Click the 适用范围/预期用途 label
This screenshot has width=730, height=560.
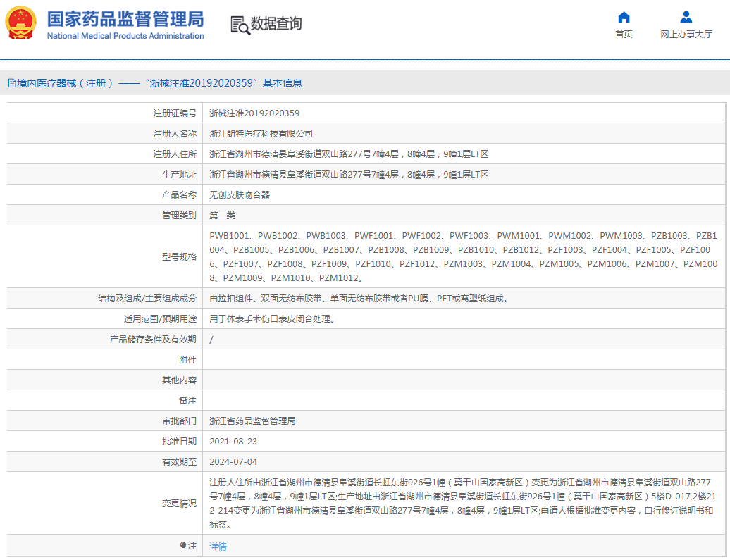160,319
